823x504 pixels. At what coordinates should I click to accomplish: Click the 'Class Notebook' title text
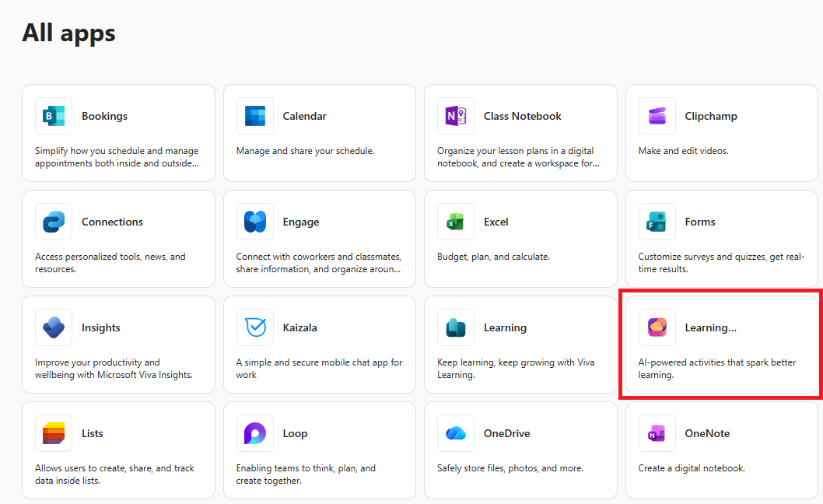pyautogui.click(x=522, y=116)
